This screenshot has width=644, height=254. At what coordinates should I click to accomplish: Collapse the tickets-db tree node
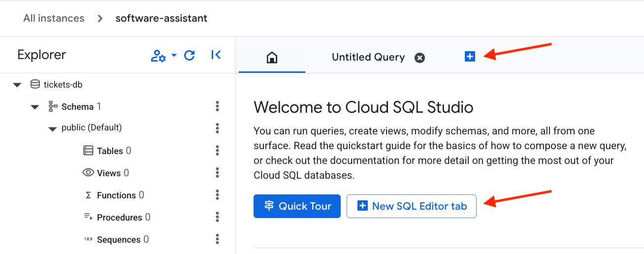18,85
